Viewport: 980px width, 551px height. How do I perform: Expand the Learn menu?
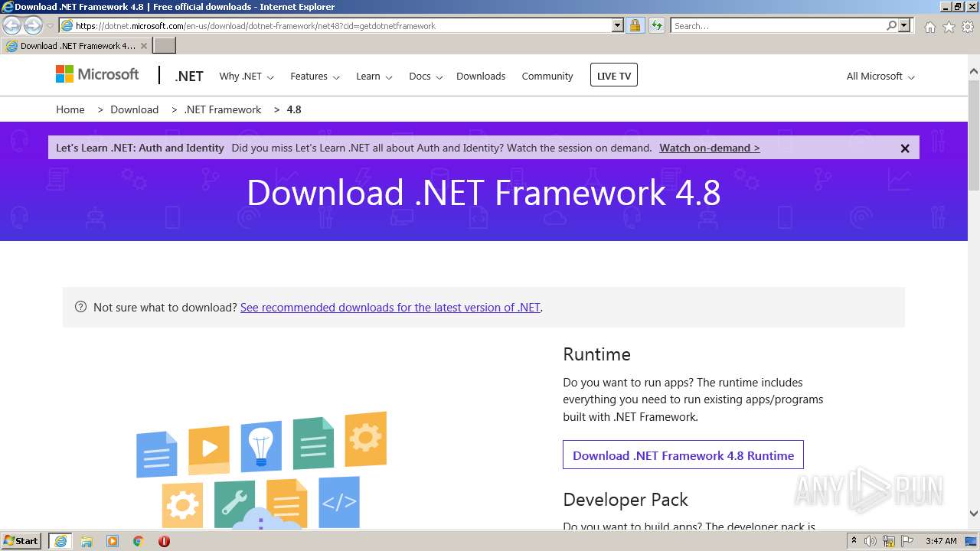point(374,77)
